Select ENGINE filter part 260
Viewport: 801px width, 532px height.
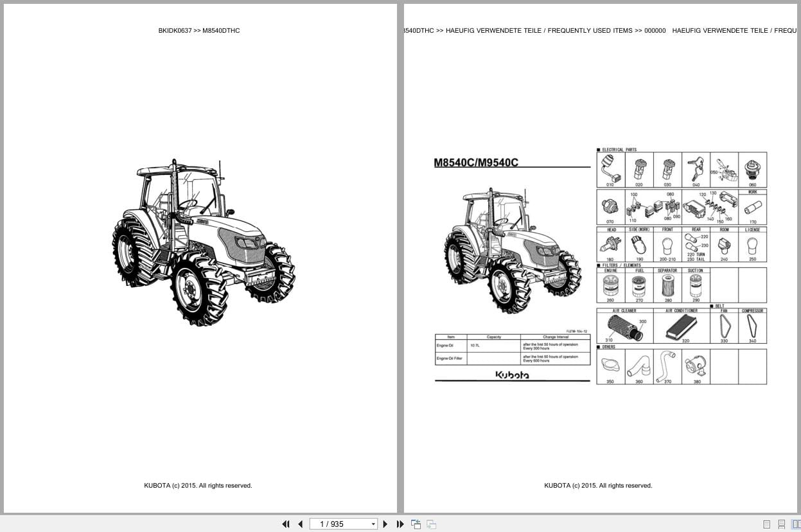[611, 285]
